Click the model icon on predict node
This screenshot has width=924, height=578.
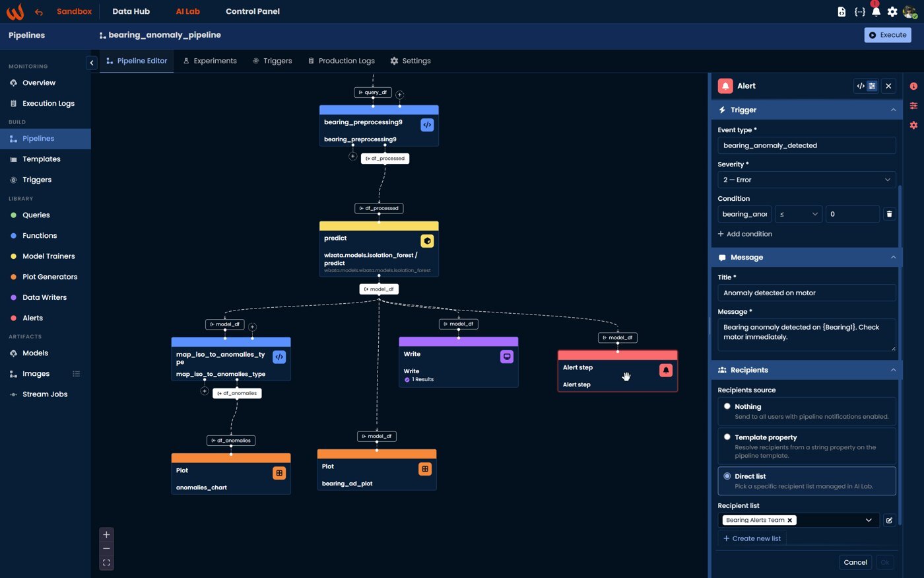tap(427, 241)
